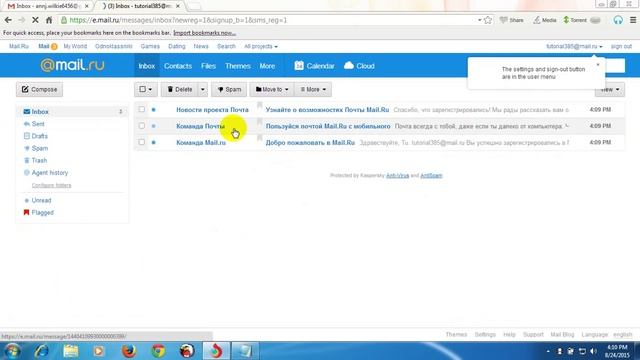Open the View dropdown

click(610, 89)
